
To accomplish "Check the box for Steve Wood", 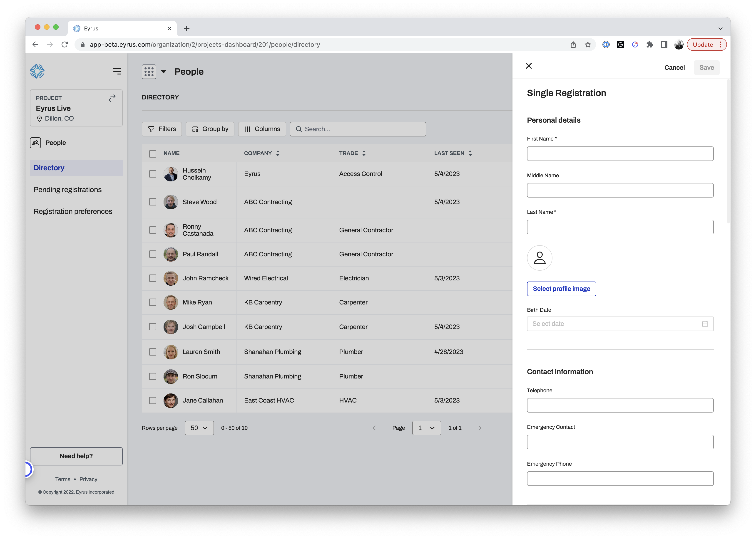I will pos(152,202).
